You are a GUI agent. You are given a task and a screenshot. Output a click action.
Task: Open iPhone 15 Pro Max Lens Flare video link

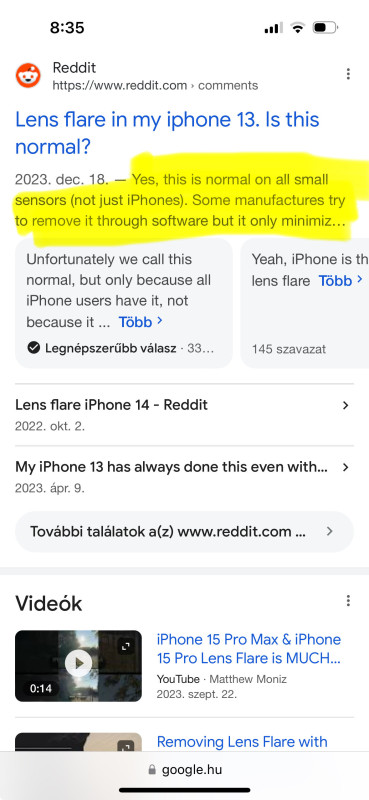coord(249,649)
